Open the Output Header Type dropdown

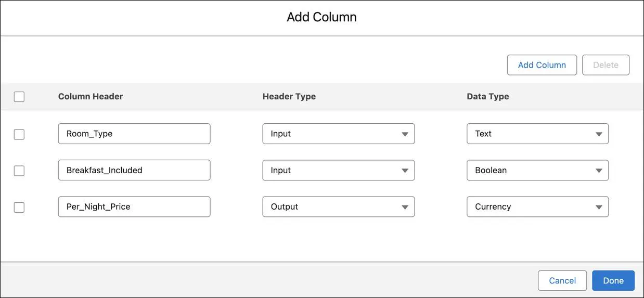pos(339,206)
